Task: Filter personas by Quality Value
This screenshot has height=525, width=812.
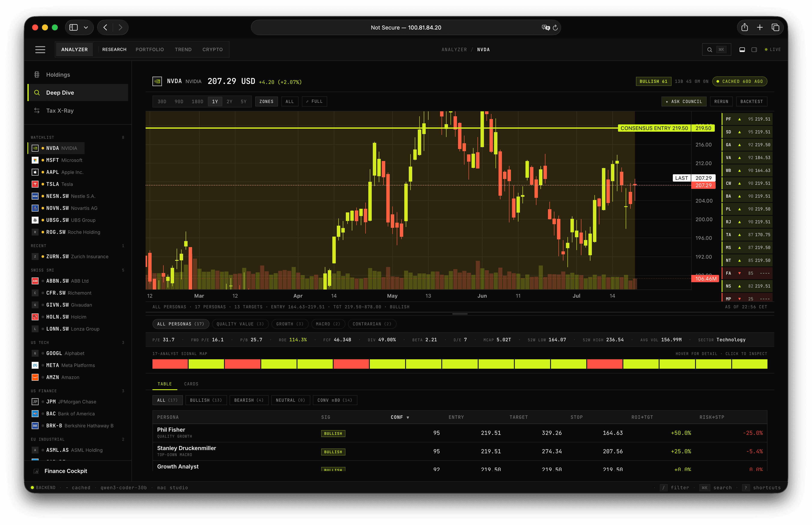Action: (240, 324)
